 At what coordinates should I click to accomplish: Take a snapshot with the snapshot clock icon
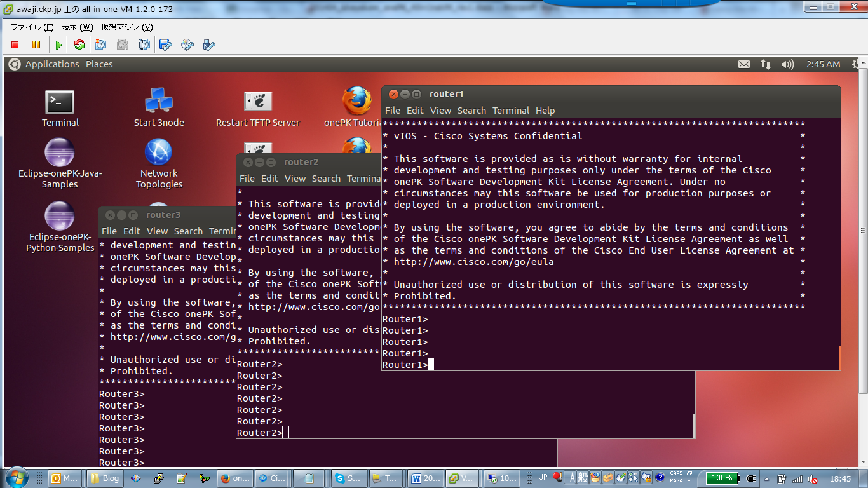coord(101,44)
